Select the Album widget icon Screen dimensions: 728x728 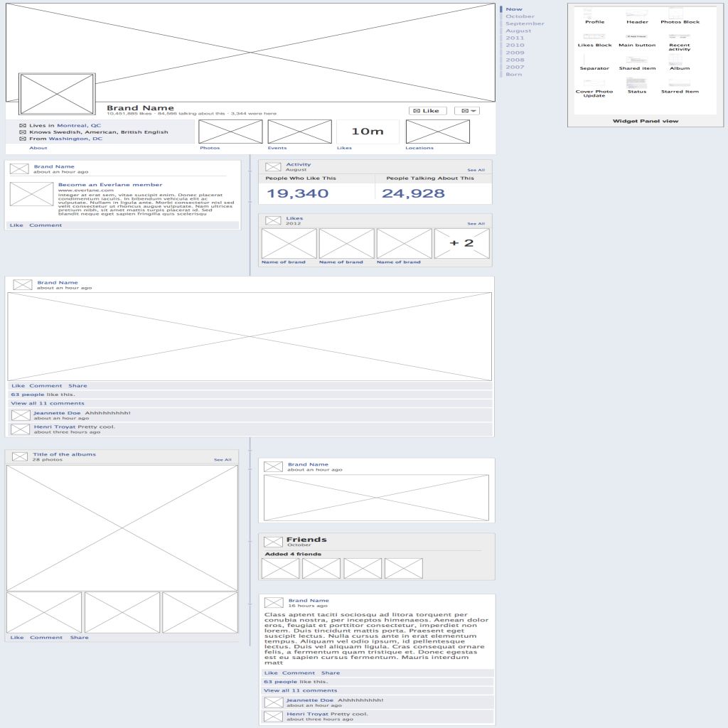[680, 60]
